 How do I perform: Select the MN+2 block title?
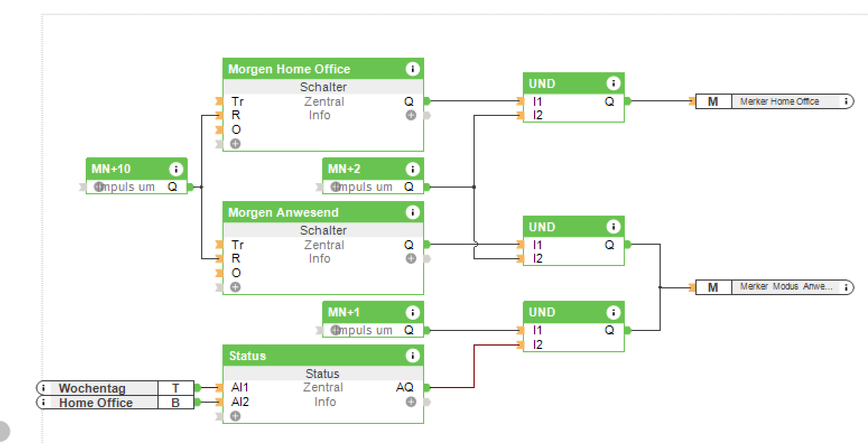(344, 169)
